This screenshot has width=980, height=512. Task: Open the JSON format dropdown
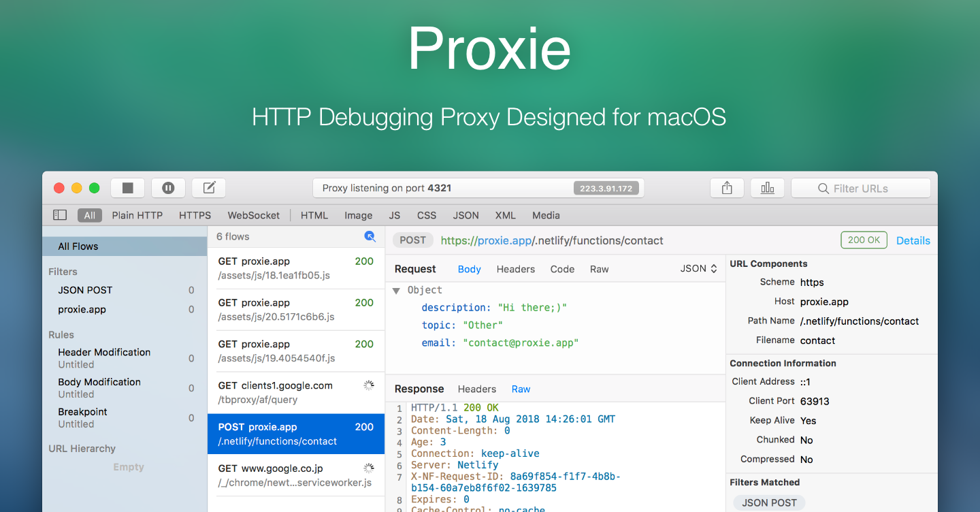coord(699,269)
